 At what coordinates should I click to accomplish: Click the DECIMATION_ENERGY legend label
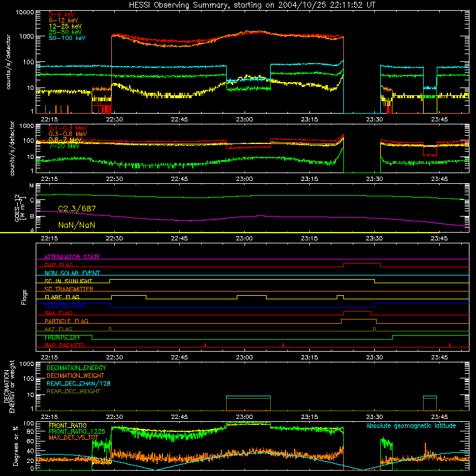click(76, 368)
